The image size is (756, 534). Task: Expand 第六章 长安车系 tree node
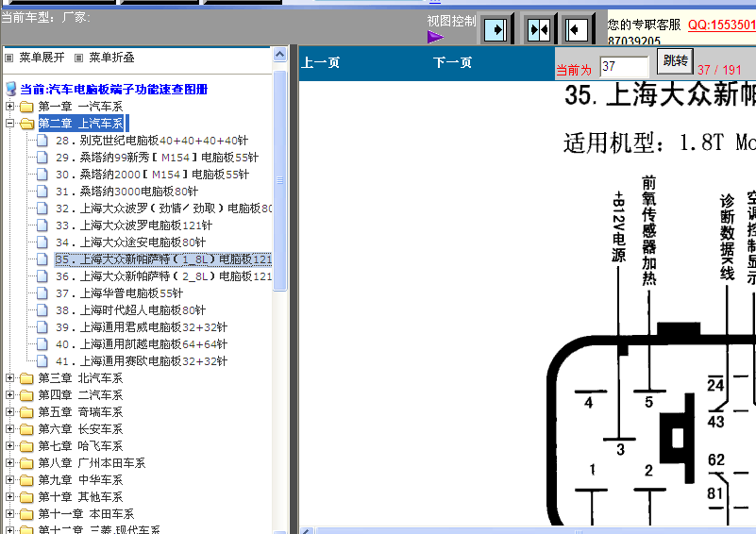[9, 428]
